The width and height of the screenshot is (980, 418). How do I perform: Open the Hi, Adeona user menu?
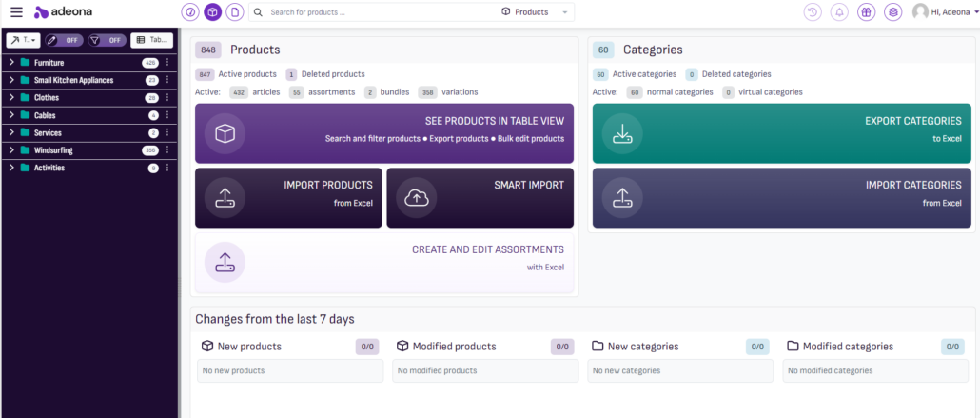955,11
